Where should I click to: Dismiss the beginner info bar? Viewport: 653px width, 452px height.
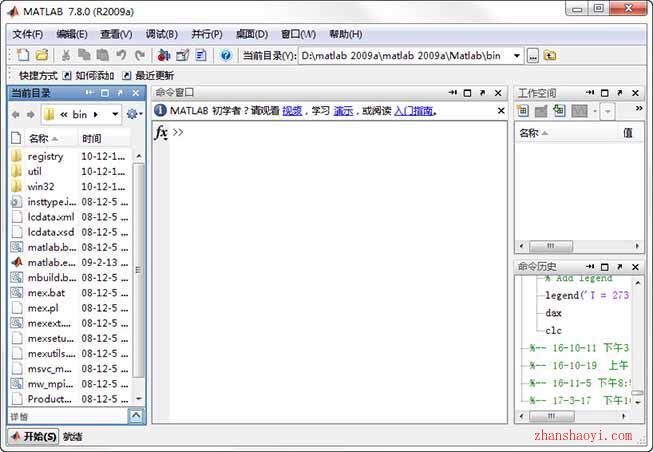[x=501, y=111]
